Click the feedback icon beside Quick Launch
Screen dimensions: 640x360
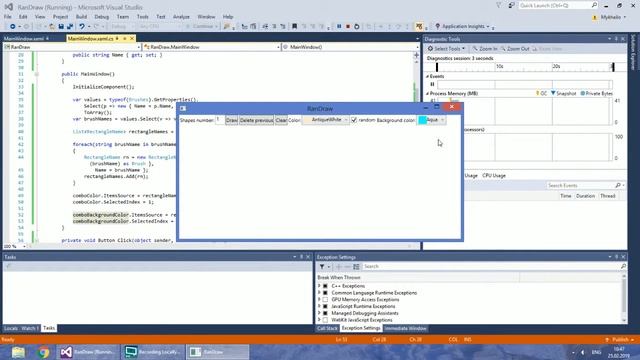[x=511, y=5]
